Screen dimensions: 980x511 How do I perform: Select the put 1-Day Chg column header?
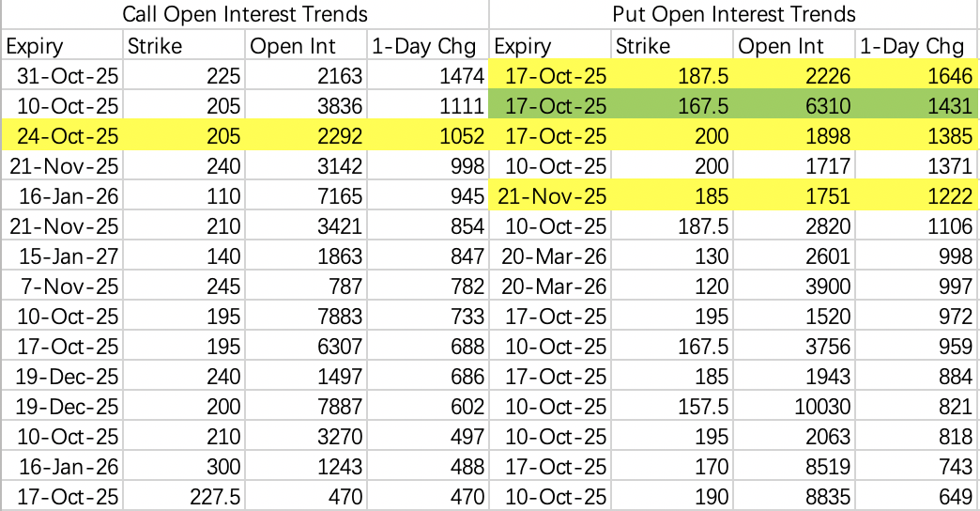point(916,46)
